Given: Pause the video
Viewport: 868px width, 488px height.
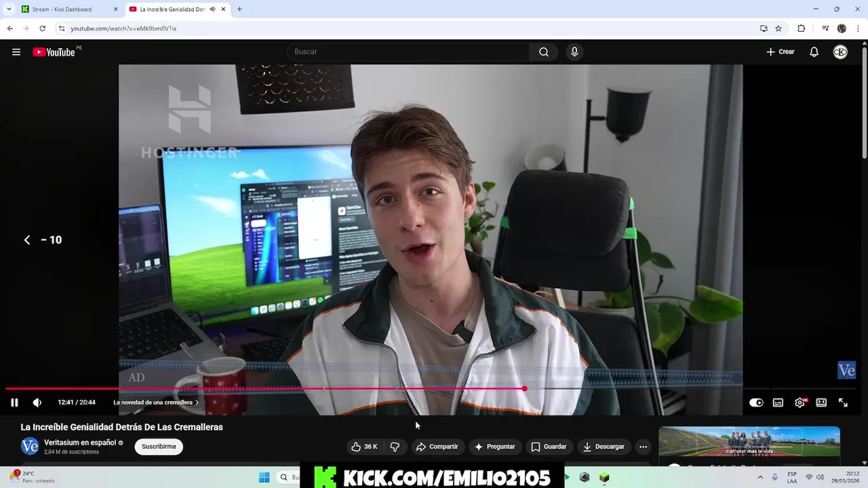Looking at the screenshot, I should tap(14, 403).
